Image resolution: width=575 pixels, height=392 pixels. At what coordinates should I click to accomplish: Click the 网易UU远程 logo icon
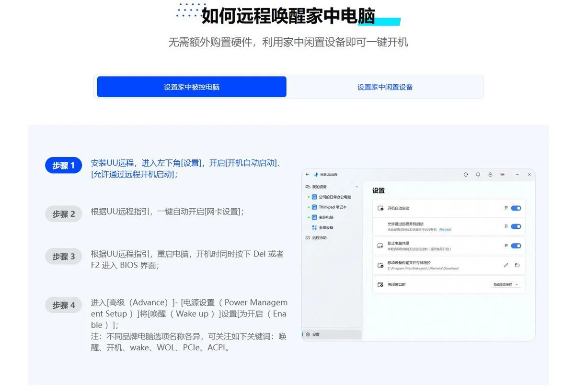pos(316,175)
